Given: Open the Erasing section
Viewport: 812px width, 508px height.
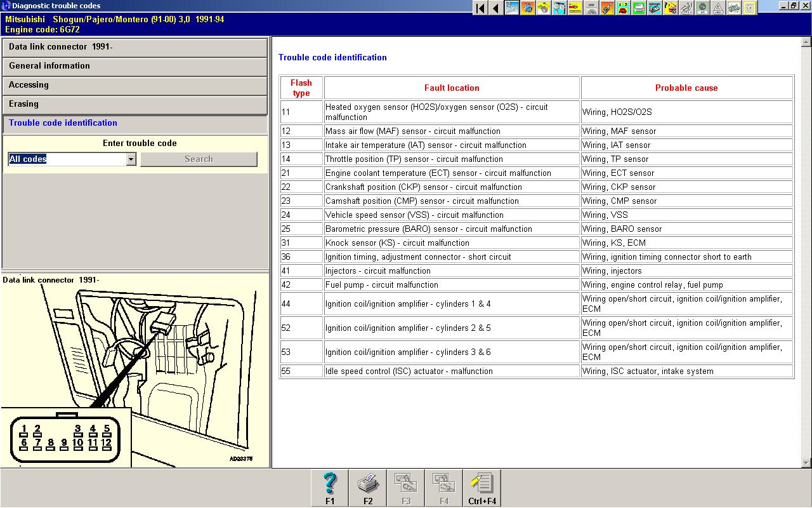Looking at the screenshot, I should click(x=135, y=105).
